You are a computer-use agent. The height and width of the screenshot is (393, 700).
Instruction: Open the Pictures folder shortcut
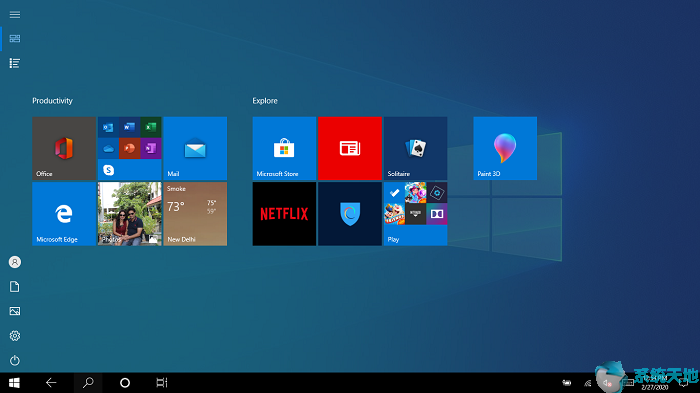coord(15,311)
